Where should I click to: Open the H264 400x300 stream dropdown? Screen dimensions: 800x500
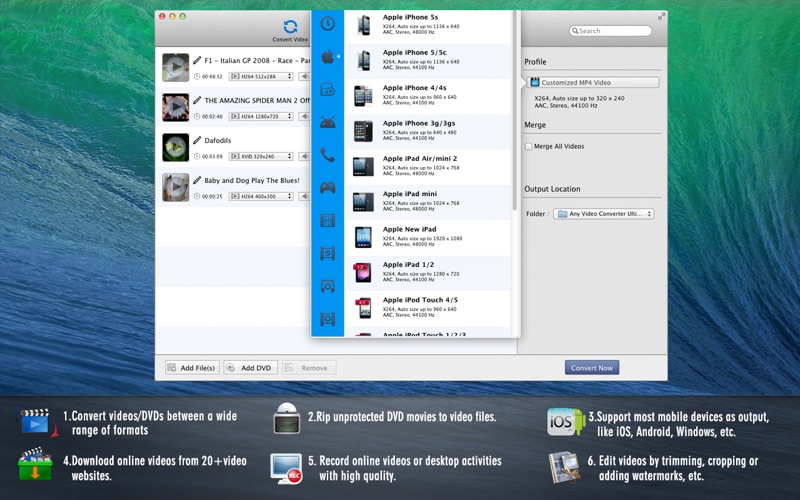pyautogui.click(x=261, y=196)
